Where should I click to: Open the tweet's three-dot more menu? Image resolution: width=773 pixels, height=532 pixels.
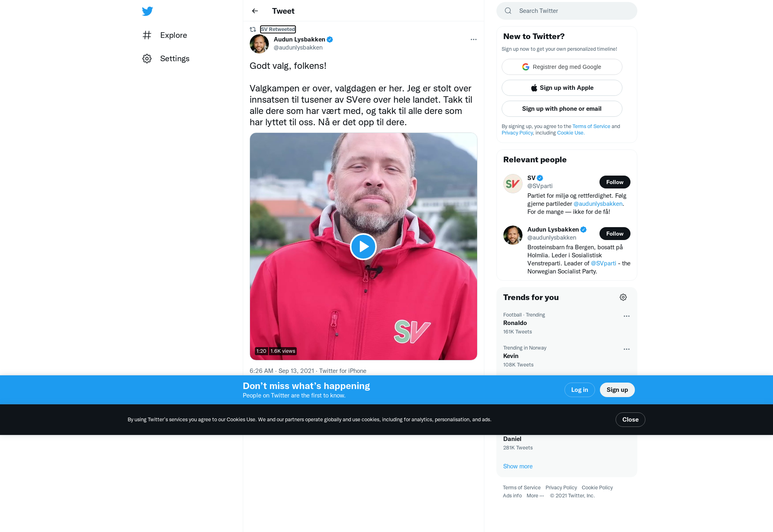click(x=473, y=39)
